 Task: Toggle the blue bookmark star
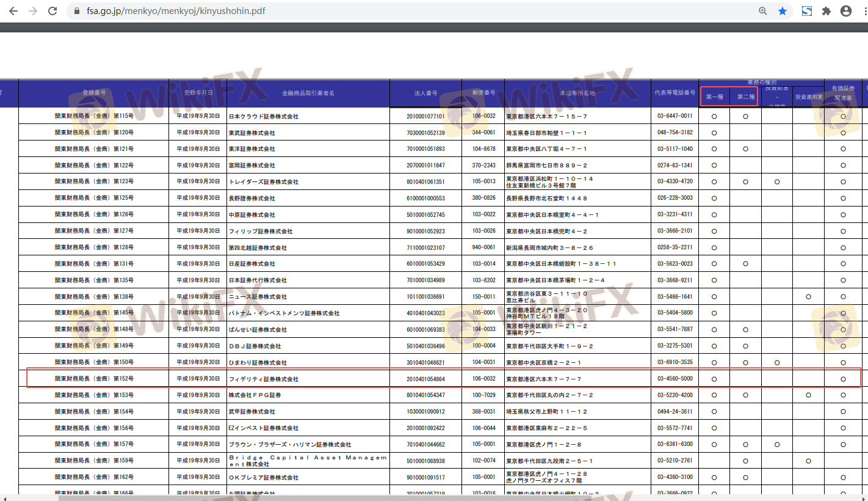click(783, 11)
